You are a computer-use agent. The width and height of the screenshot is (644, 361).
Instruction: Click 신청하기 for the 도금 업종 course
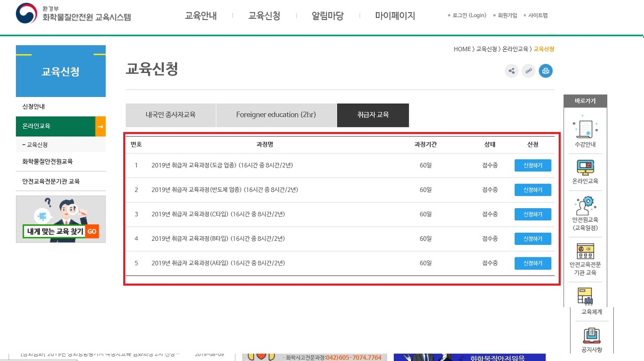point(533,165)
